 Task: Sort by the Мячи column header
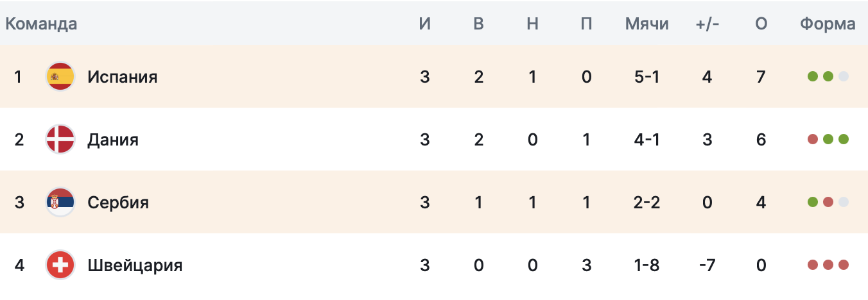[647, 24]
